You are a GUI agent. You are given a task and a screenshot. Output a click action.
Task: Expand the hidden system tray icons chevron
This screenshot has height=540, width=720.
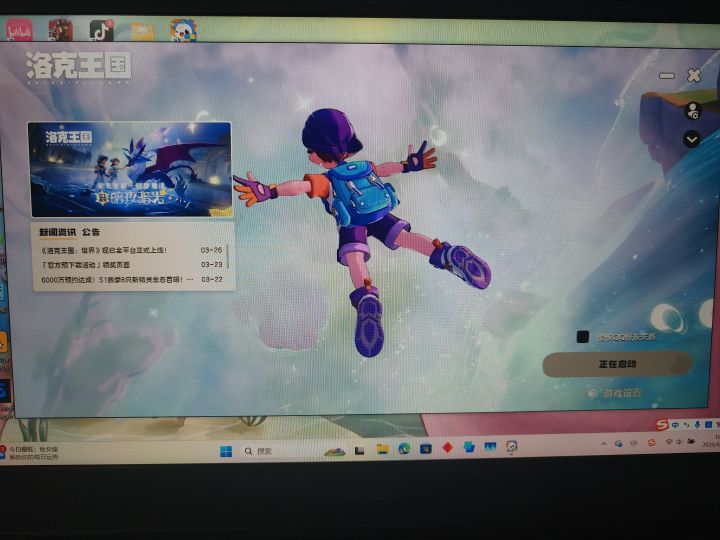coord(603,444)
